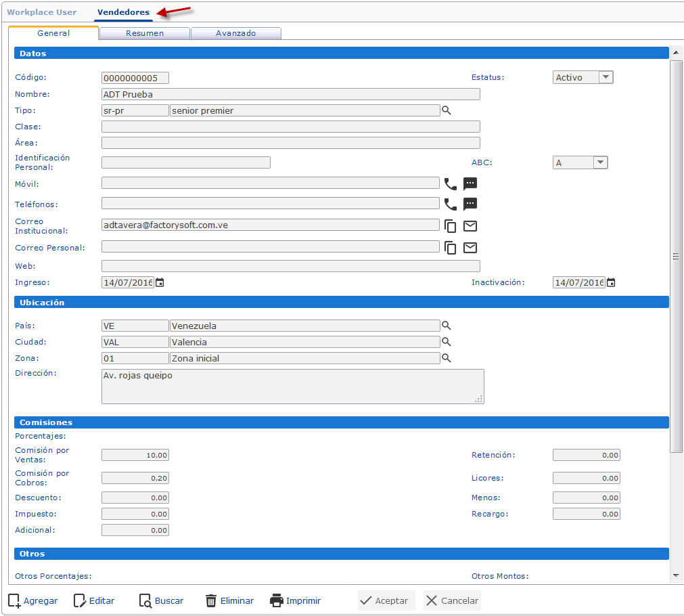Open the Zona lookup magnifier
The height and width of the screenshot is (616, 684).
coord(447,358)
